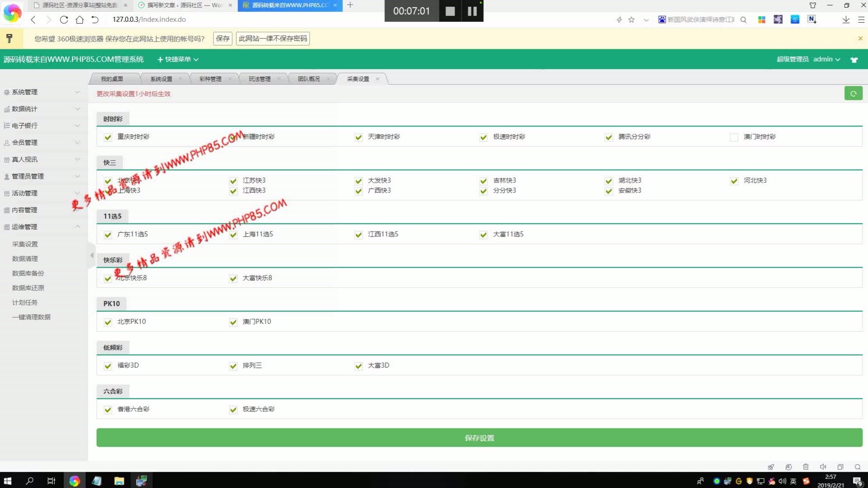This screenshot has height=488, width=868.
Task: Open 计划任务 link in sidebar
Action: click(25, 303)
